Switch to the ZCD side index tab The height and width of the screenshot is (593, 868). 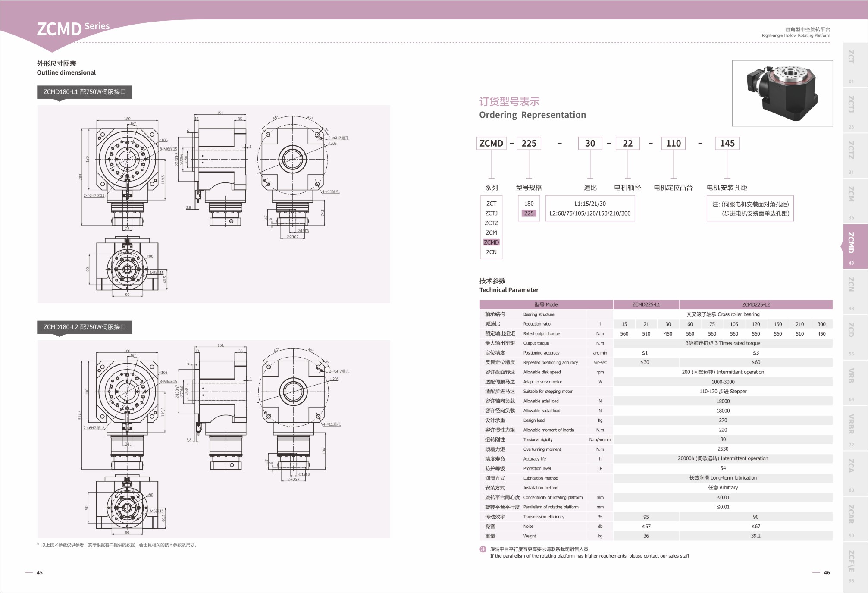click(855, 337)
